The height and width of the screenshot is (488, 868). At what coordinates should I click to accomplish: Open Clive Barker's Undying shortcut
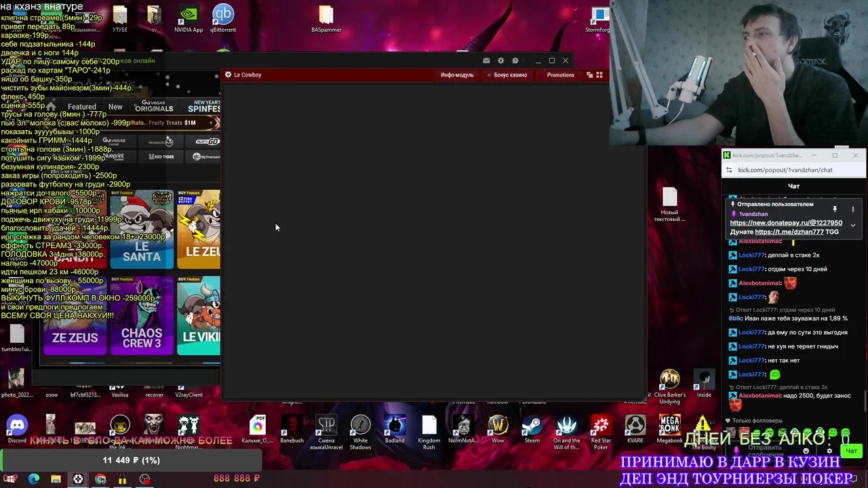click(x=669, y=387)
